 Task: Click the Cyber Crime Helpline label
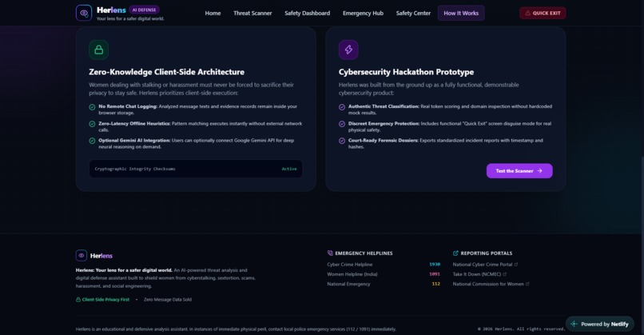click(x=349, y=265)
